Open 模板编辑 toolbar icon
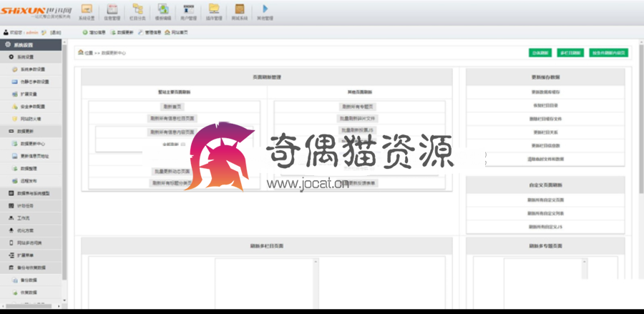The width and height of the screenshot is (644, 314). coord(163,11)
